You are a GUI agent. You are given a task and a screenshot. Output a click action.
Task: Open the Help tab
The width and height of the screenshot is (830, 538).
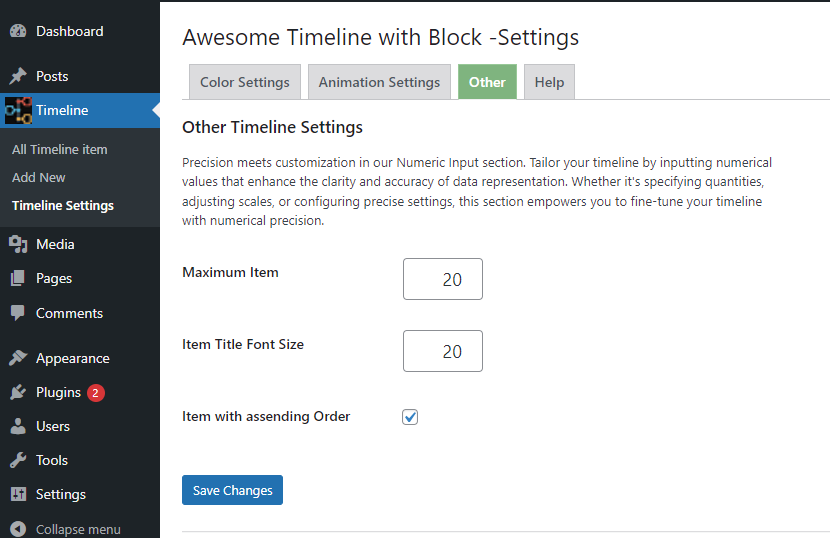(x=549, y=82)
